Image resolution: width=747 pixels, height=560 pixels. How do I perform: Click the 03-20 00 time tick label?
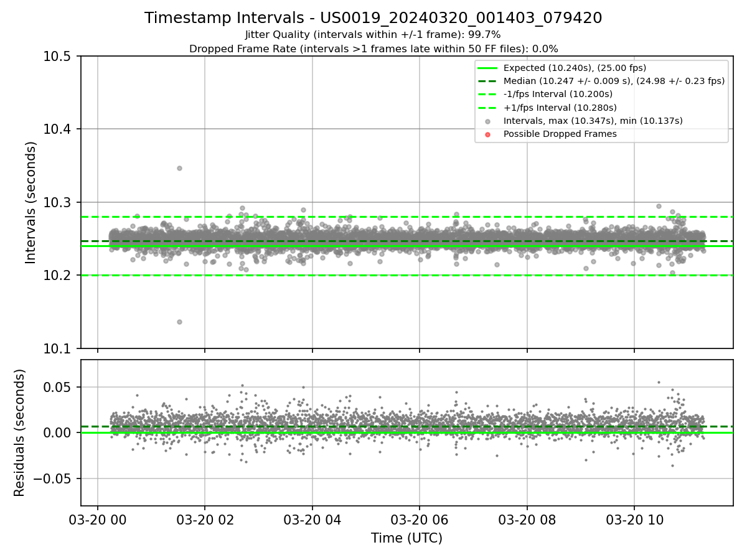pos(97,519)
